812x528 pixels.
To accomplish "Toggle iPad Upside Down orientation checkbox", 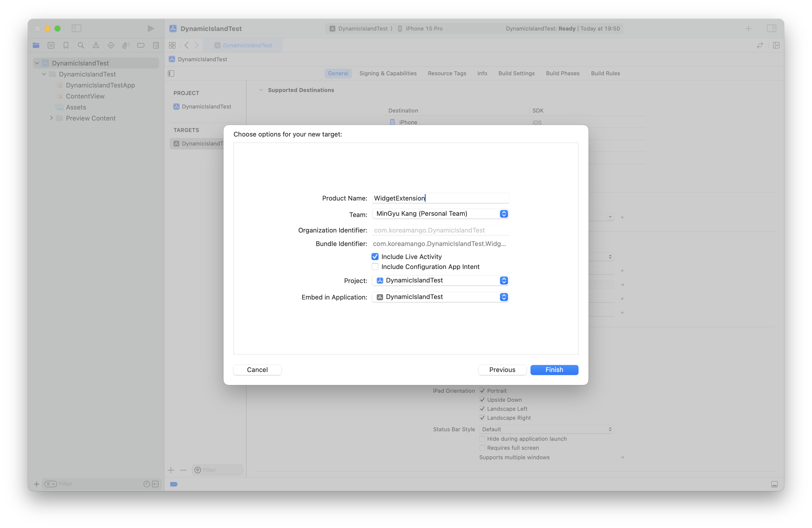I will point(482,400).
